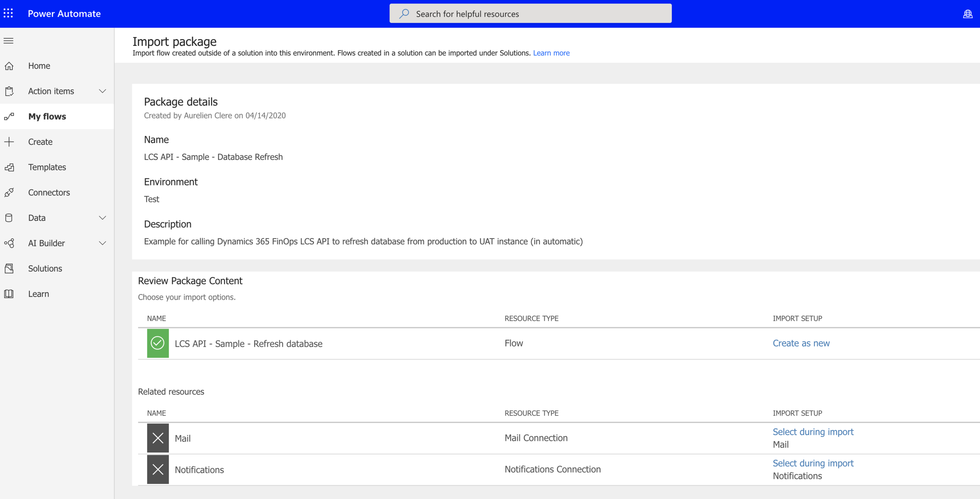Screen dimensions: 980x499
Task: Click the Mail Connection resource type
Action: (x=536, y=438)
